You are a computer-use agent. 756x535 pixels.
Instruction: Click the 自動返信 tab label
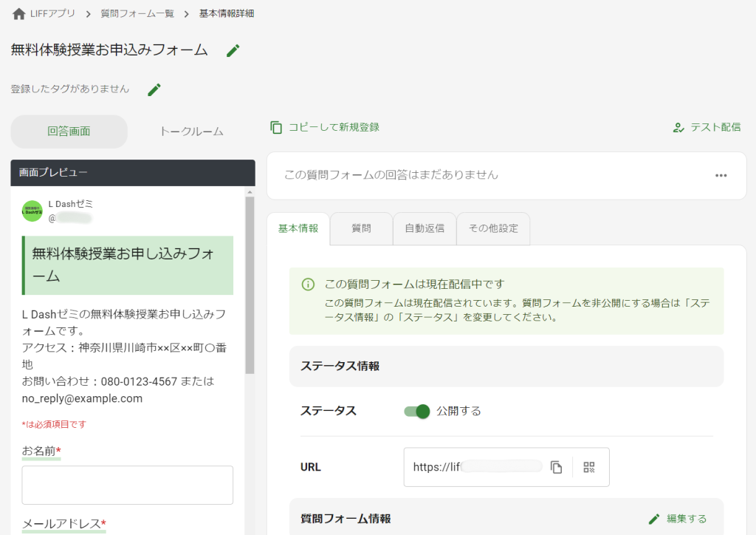click(x=425, y=228)
